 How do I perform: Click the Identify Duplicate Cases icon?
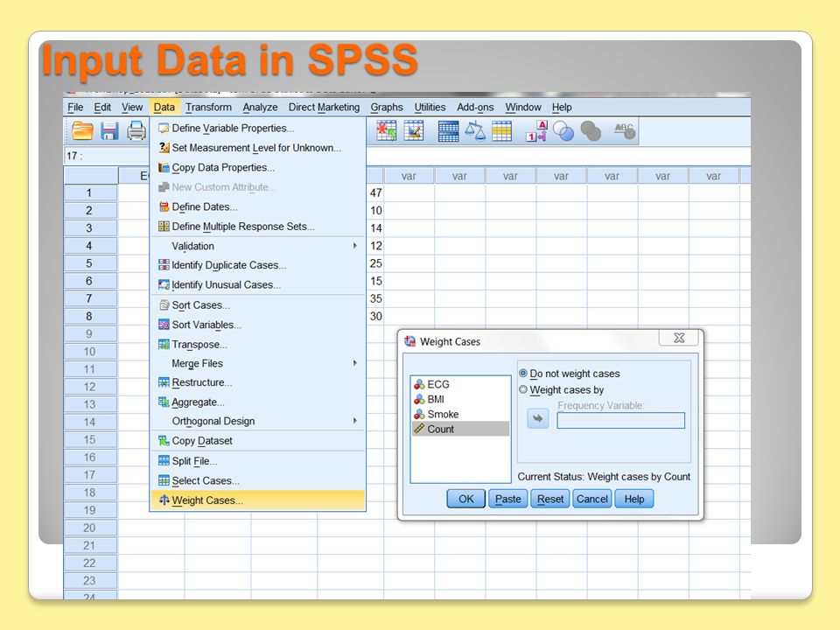tap(164, 265)
